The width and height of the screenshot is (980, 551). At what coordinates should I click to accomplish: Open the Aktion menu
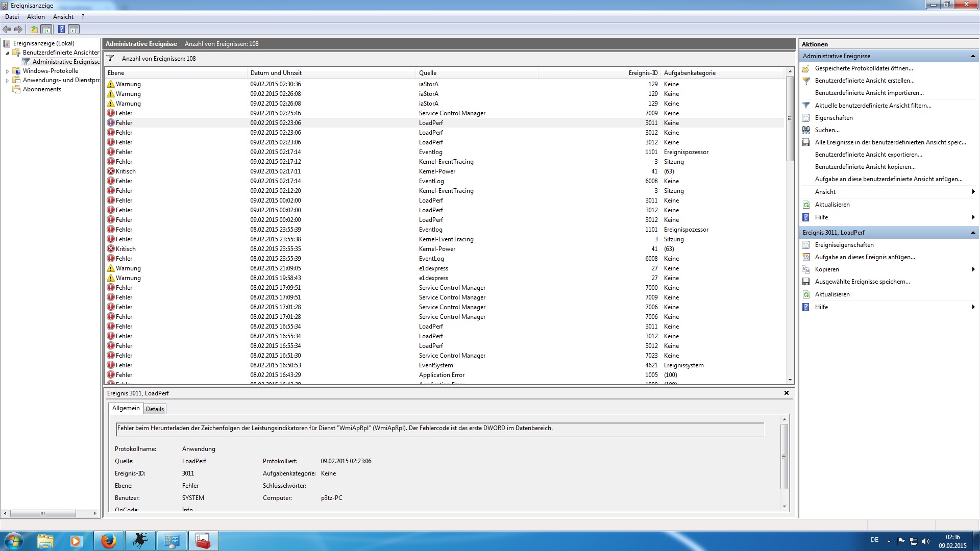pyautogui.click(x=36, y=17)
